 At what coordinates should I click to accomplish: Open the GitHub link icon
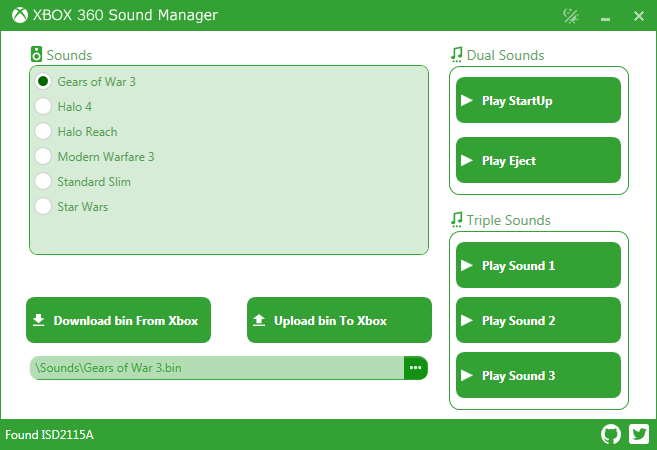point(610,434)
